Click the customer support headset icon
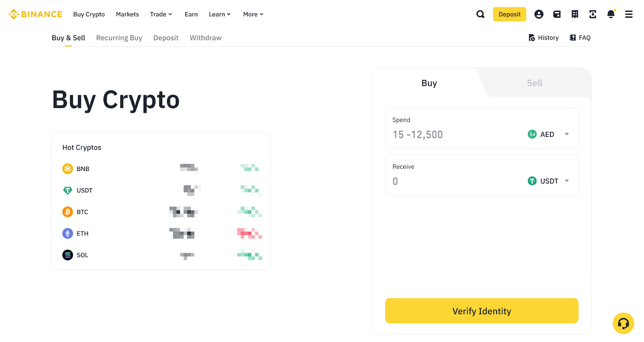This screenshot has width=644, height=342. coord(623,323)
